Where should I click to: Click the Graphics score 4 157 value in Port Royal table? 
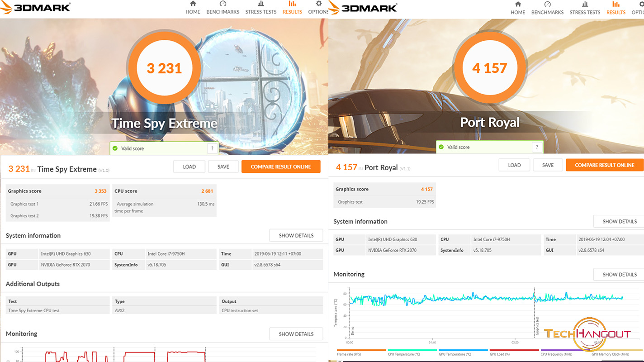427,189
